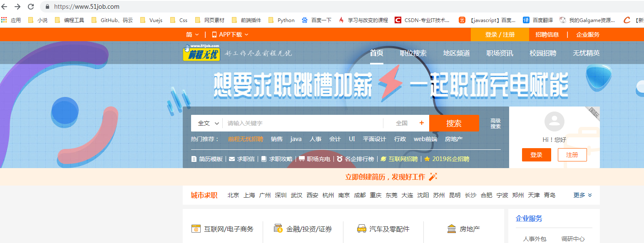Open the Css bookmark folder
The height and width of the screenshot is (243, 644).
point(179,20)
